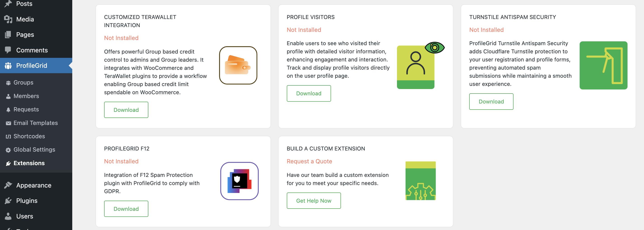
Task: Open Email Templates submenu item
Action: (35, 123)
